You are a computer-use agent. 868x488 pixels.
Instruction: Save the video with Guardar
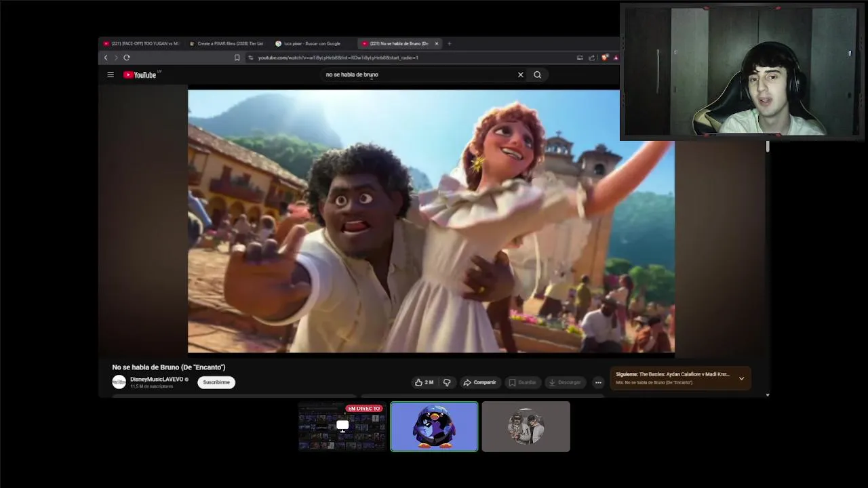522,382
